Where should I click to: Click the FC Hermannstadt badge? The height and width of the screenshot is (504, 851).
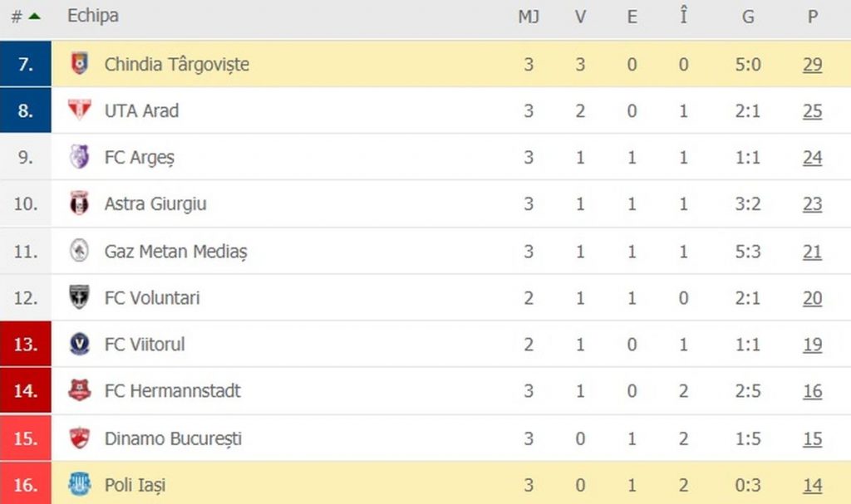[x=79, y=390]
